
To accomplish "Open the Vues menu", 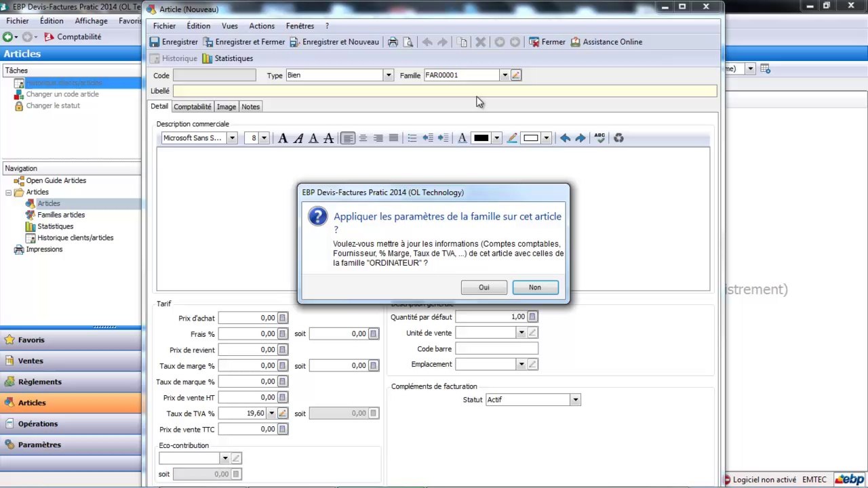I will coord(230,26).
